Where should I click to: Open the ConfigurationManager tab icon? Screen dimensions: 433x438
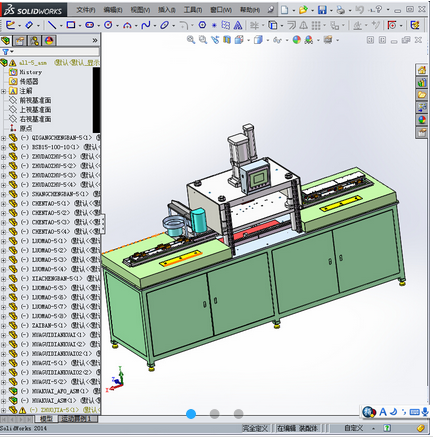point(34,41)
